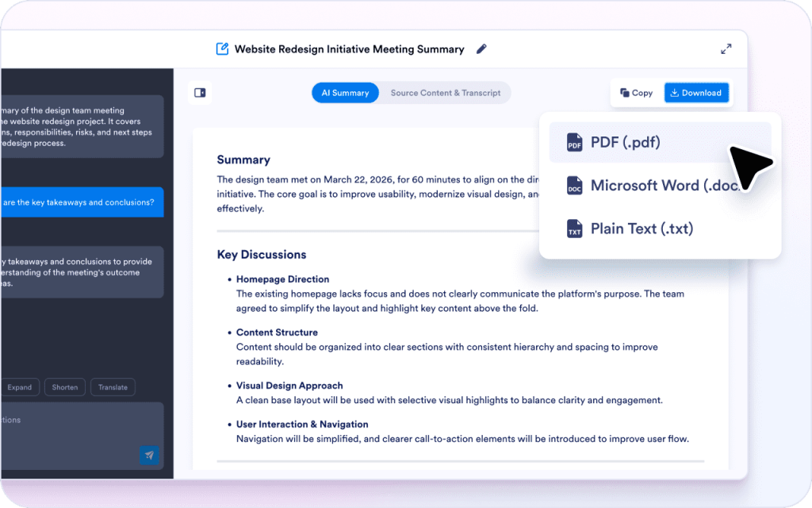Open the Download format dropdown

click(696, 92)
